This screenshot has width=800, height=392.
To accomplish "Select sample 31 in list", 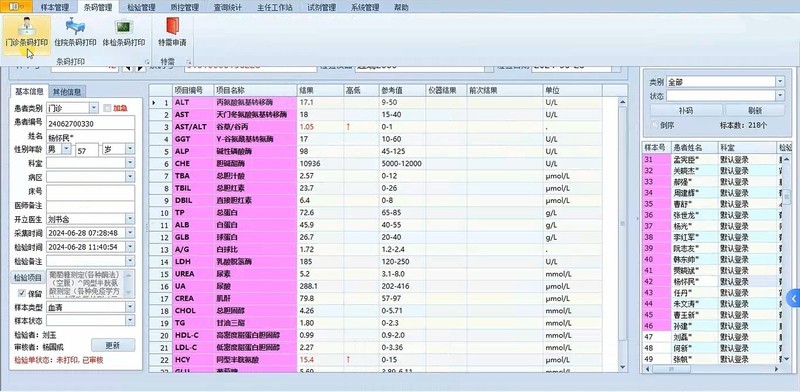I will tap(712, 160).
